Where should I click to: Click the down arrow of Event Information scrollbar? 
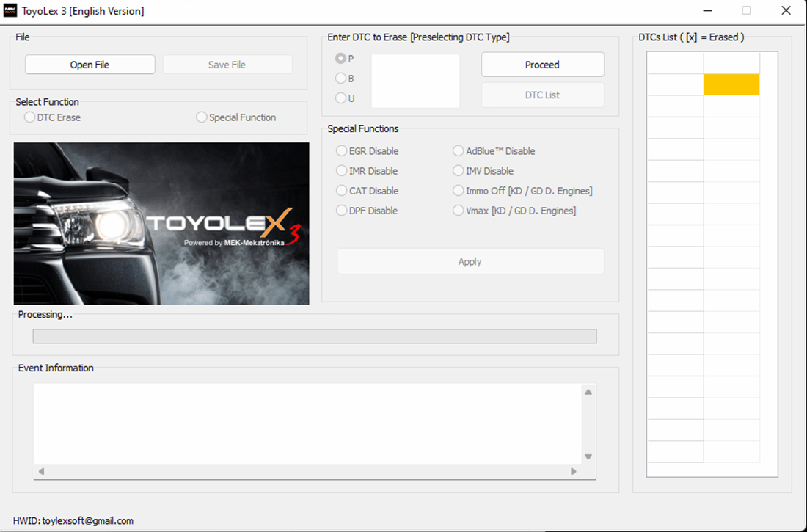tap(588, 457)
